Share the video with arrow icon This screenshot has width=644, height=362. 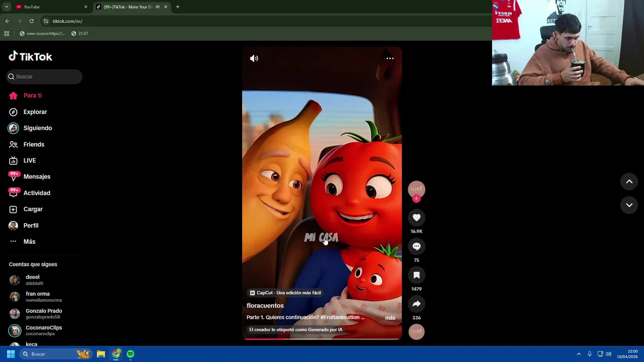[x=417, y=304]
